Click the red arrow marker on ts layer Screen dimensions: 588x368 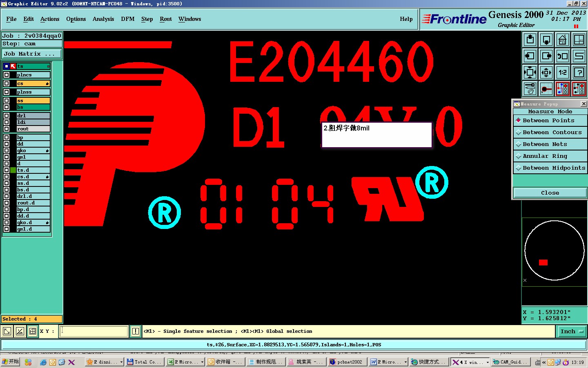[13, 66]
